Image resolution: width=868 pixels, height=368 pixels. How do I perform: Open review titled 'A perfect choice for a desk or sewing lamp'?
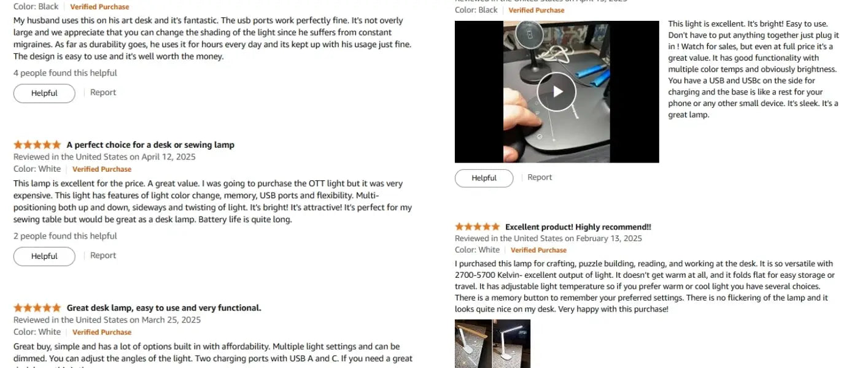click(x=150, y=145)
